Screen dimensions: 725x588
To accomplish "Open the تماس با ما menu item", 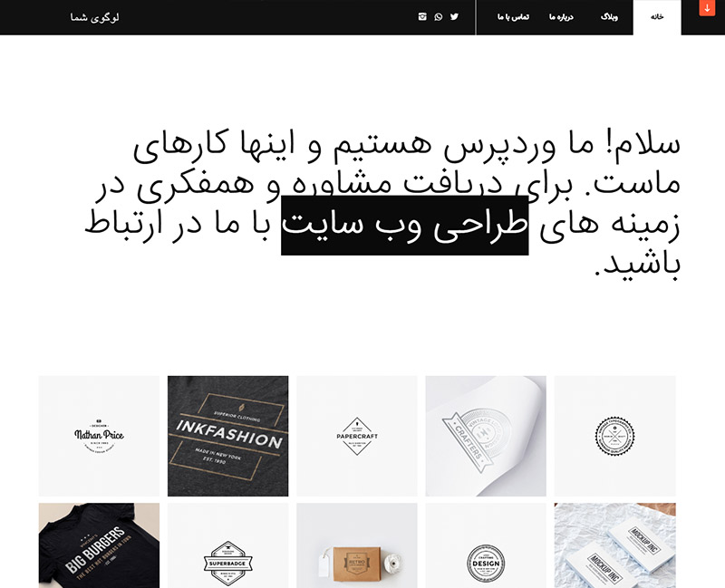I will 513,17.
